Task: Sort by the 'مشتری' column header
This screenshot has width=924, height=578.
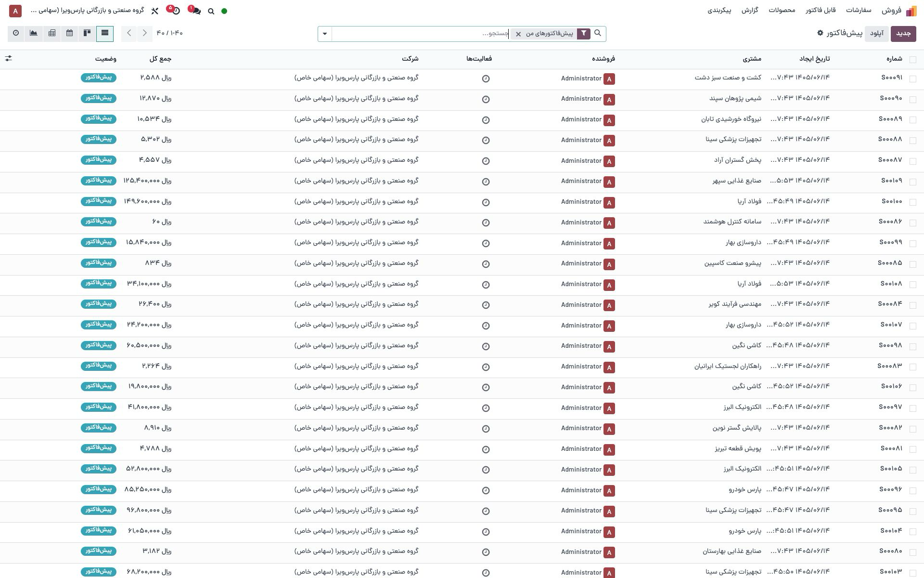Action: [x=752, y=59]
